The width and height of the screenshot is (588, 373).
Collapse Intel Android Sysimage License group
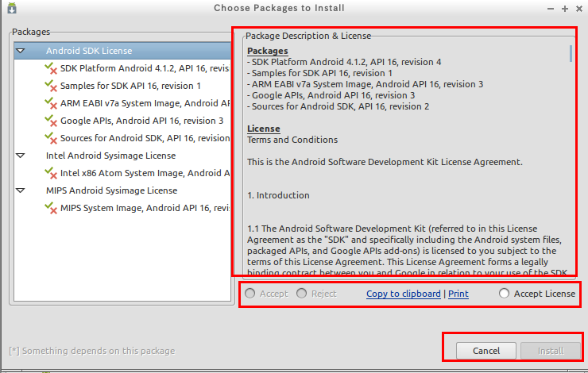point(21,156)
